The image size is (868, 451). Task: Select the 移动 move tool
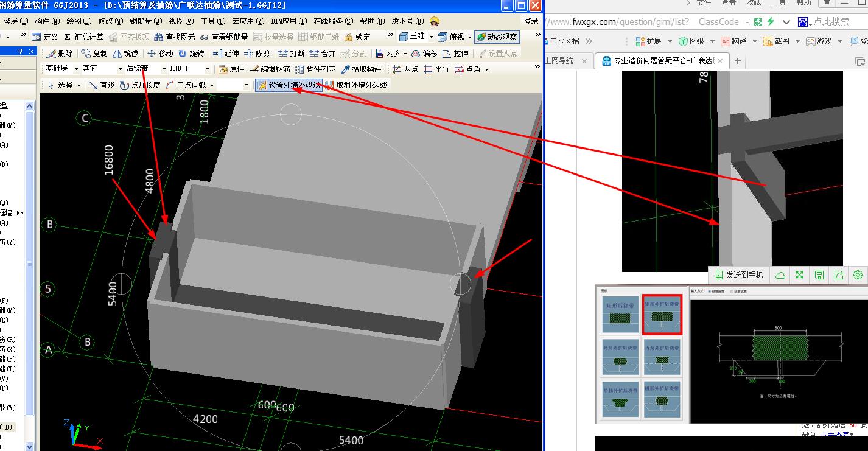coord(160,54)
